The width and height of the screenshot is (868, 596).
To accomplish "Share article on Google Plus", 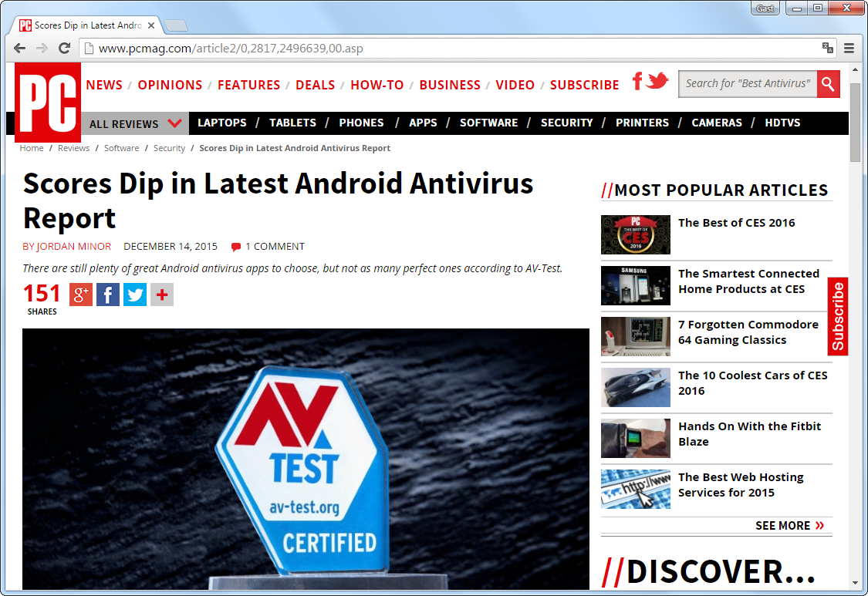I will [81, 295].
